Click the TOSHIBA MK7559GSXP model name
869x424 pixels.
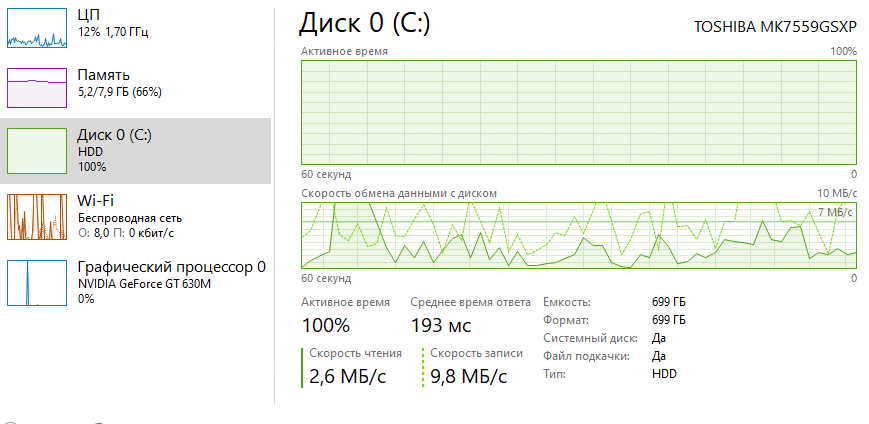click(775, 27)
